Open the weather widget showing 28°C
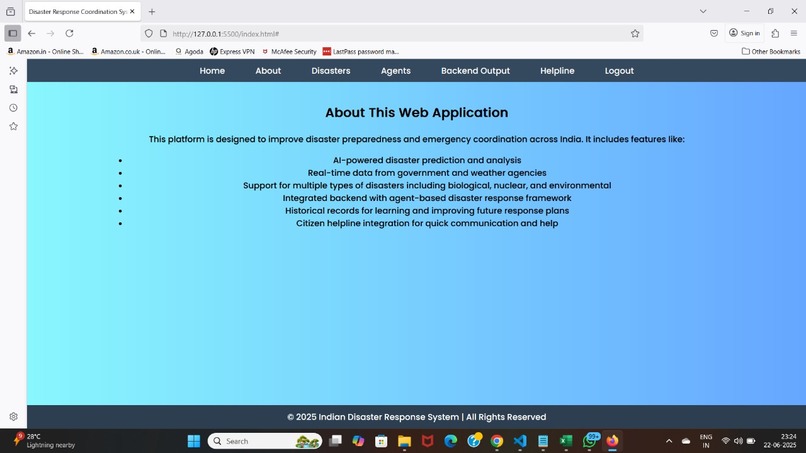 pyautogui.click(x=44, y=441)
